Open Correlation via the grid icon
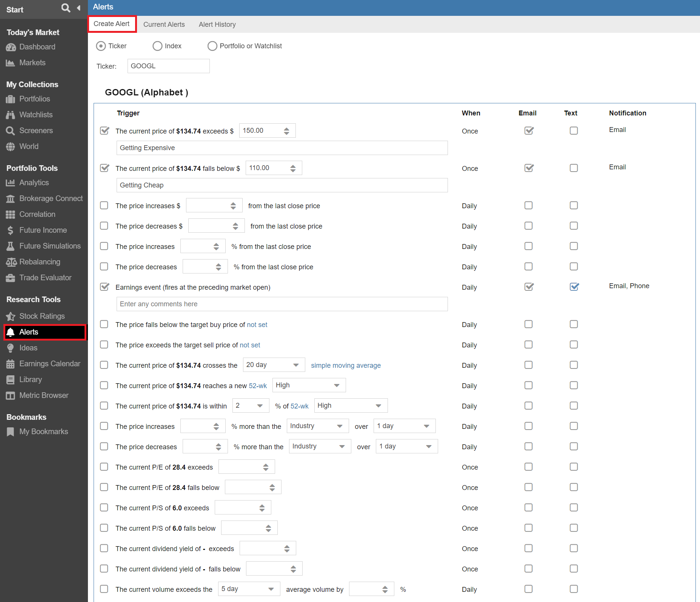 click(11, 215)
